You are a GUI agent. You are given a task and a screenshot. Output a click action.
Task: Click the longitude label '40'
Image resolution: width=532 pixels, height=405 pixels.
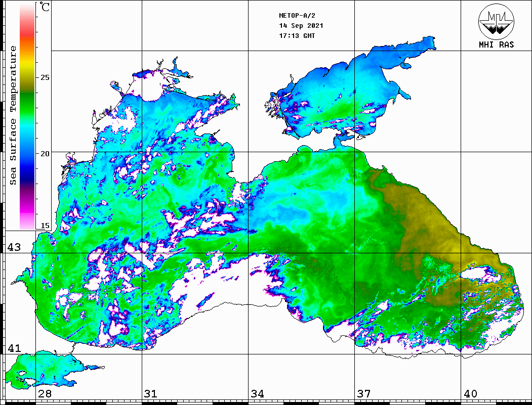point(470,393)
